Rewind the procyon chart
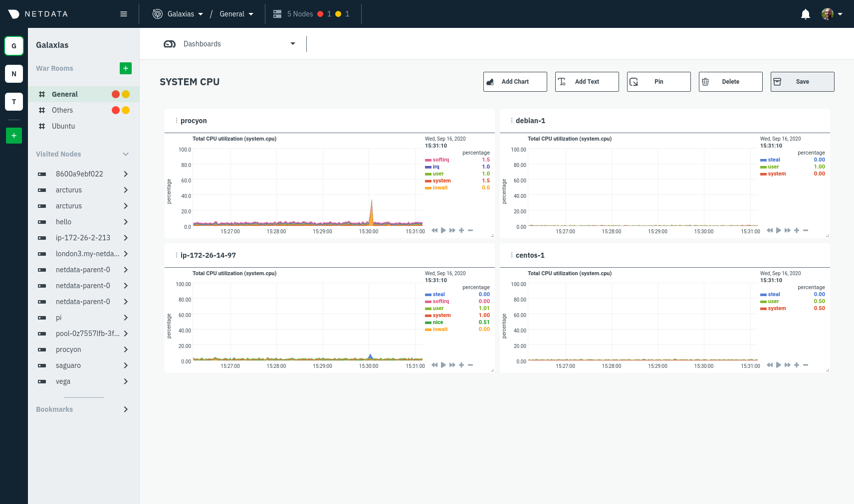This screenshot has height=504, width=854. pyautogui.click(x=434, y=230)
